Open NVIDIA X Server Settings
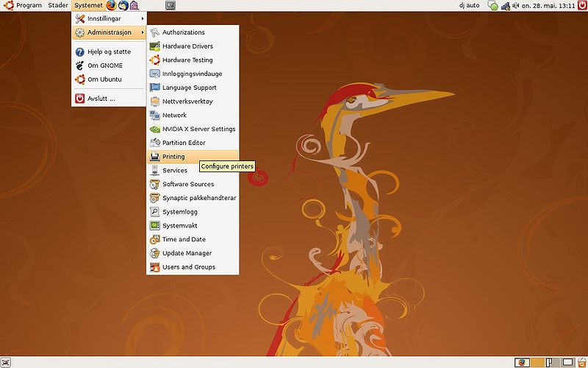This screenshot has width=588, height=368. click(x=193, y=129)
